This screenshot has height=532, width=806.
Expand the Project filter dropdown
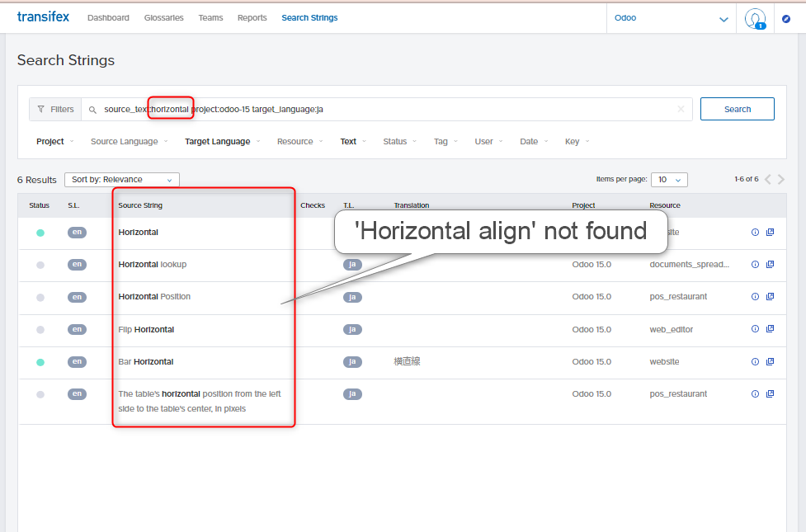(55, 141)
